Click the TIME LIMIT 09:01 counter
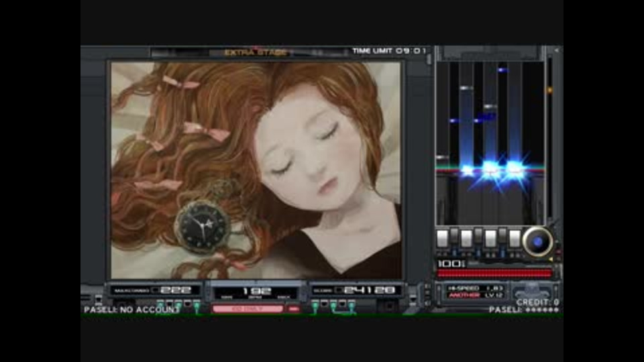 pyautogui.click(x=389, y=51)
